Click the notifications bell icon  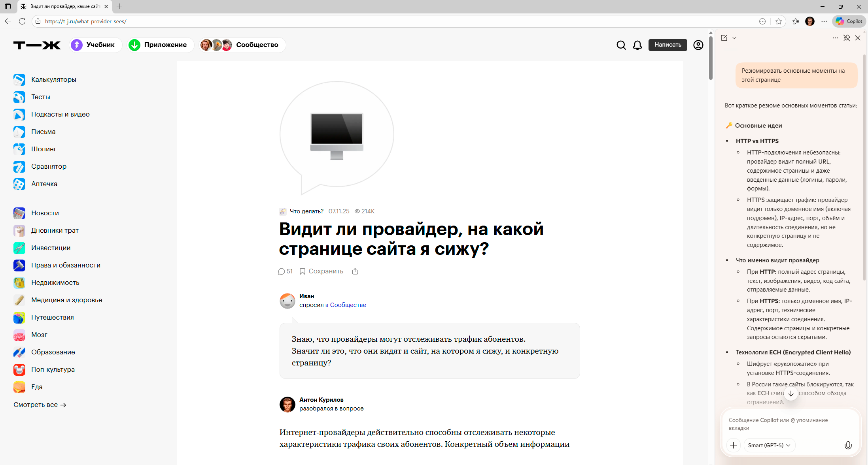(637, 45)
